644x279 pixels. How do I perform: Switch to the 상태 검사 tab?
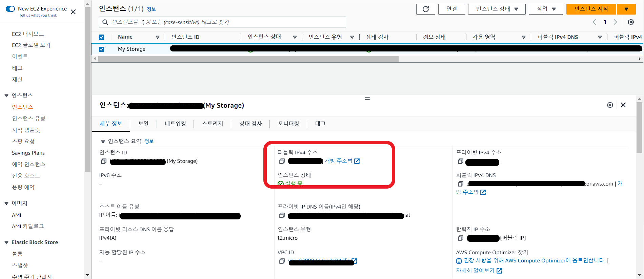coord(250,124)
